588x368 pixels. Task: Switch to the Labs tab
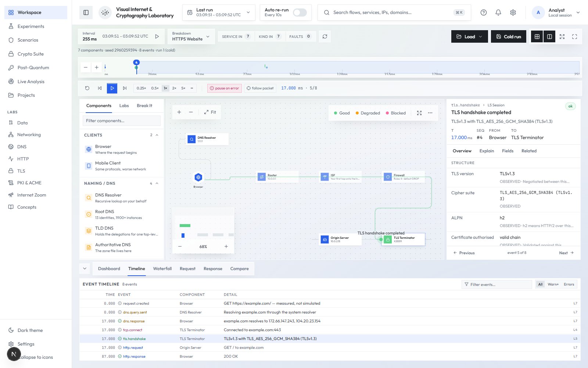pos(124,106)
